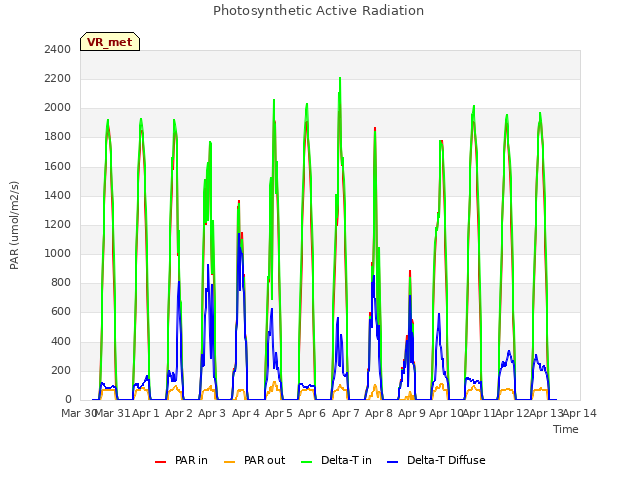640x480 pixels.
Task: Click the Apr 3 x-axis date label
Action: point(212,413)
